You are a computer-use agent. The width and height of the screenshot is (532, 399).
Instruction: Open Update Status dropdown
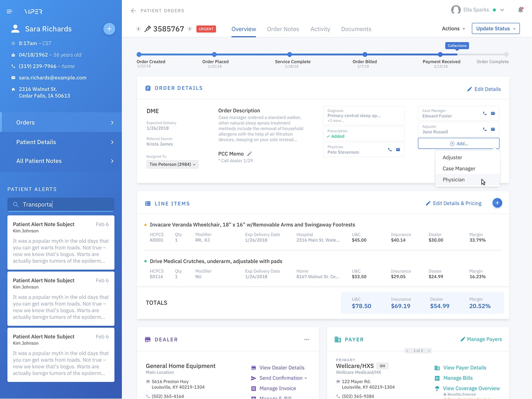[496, 29]
